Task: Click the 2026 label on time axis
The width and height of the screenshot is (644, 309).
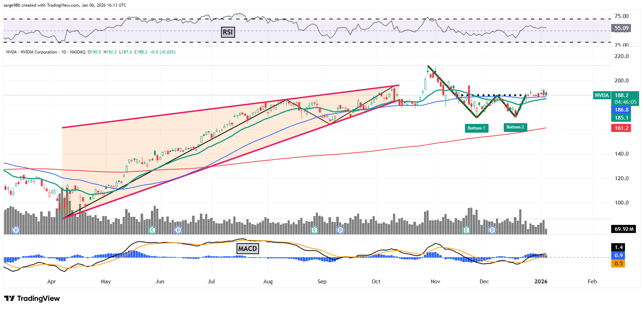Action: [x=541, y=282]
